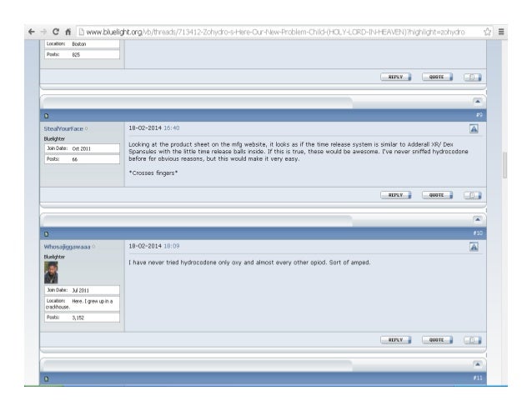Click the page vertical scrollbar thumb

click(x=504, y=165)
